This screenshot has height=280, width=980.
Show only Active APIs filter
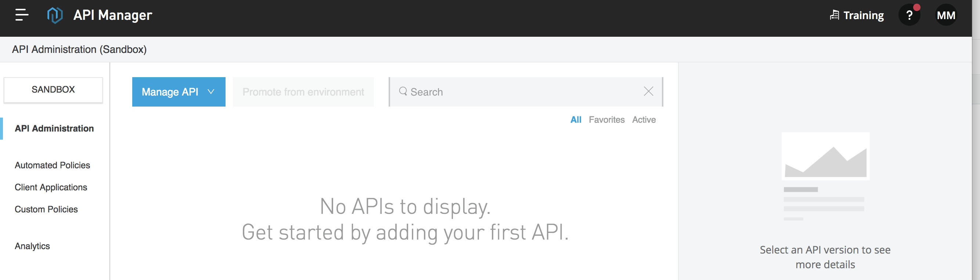pyautogui.click(x=644, y=120)
